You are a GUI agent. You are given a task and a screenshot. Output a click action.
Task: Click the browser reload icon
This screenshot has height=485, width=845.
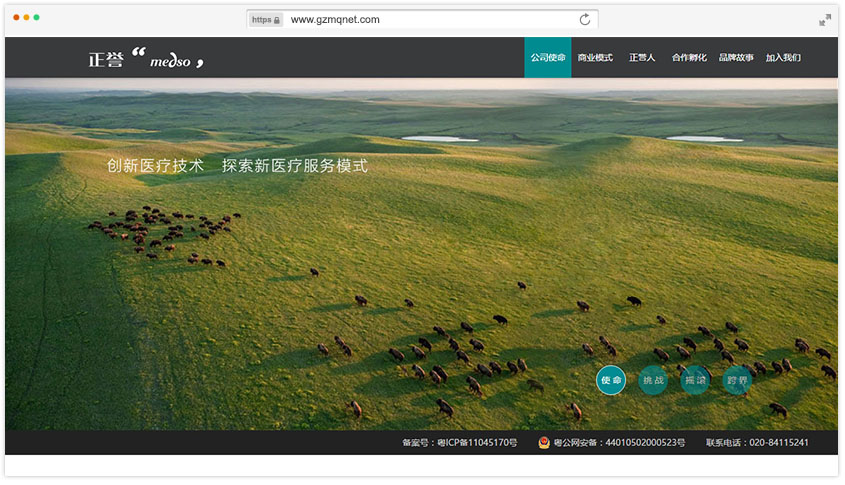tap(585, 19)
